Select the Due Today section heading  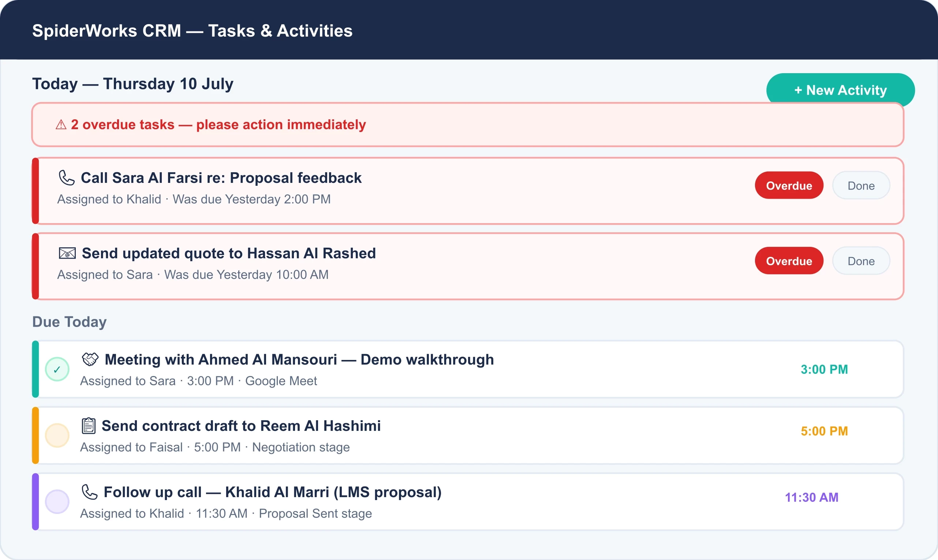(x=70, y=322)
